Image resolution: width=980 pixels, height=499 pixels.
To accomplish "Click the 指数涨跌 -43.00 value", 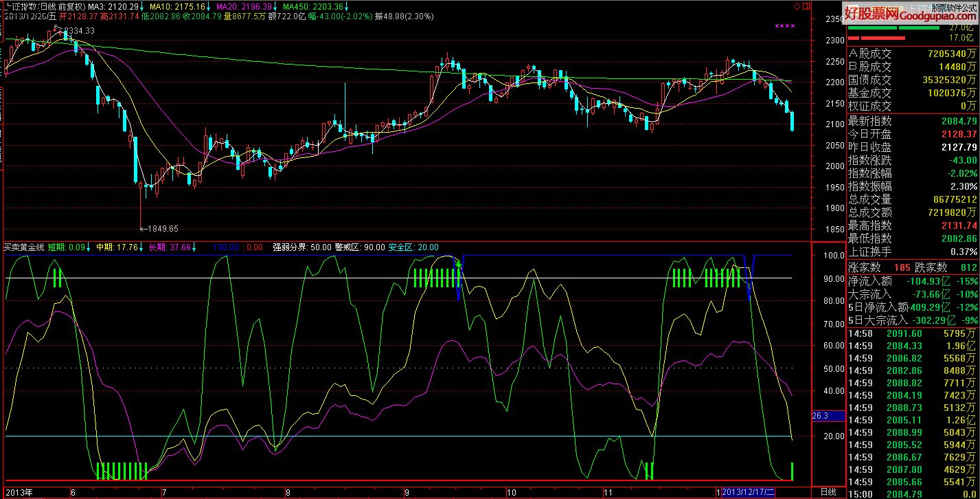I will (x=962, y=160).
